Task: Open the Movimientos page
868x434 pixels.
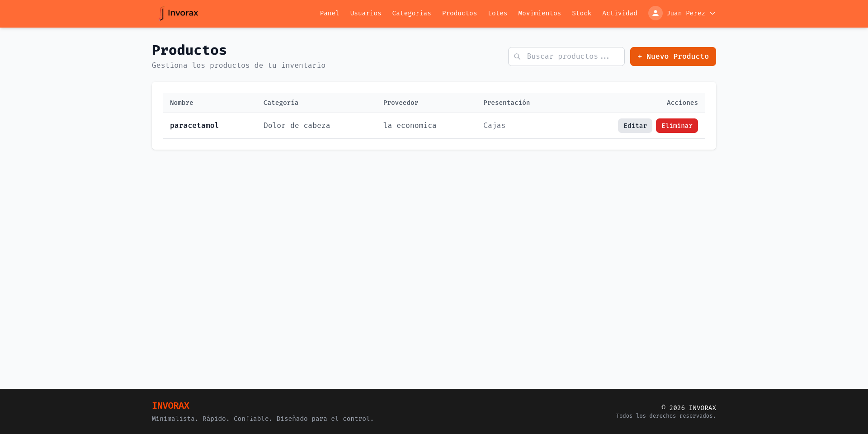Action: click(x=539, y=13)
